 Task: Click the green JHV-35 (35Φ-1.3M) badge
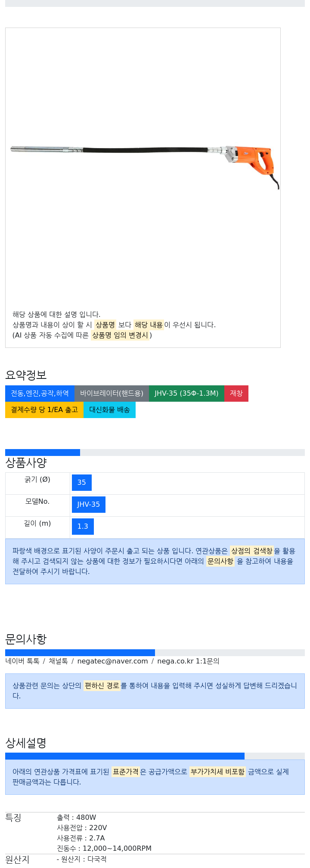(x=186, y=394)
